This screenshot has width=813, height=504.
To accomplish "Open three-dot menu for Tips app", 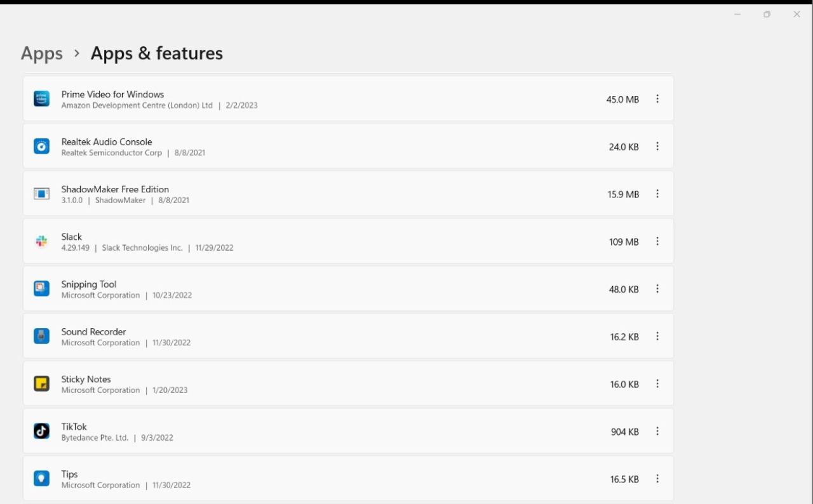I will pos(657,479).
